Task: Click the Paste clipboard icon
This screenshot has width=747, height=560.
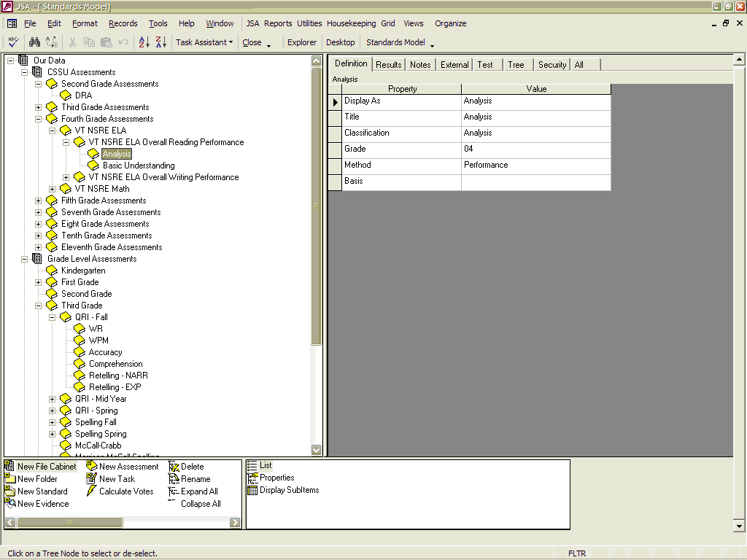Action: pyautogui.click(x=107, y=42)
